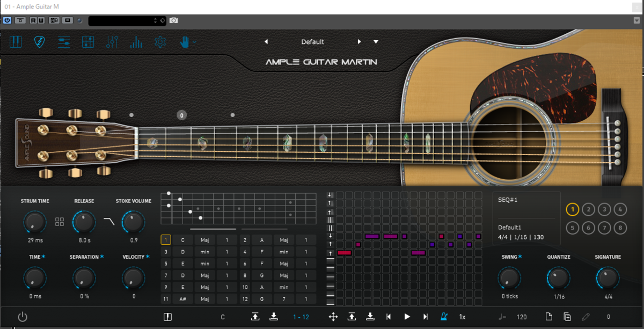Click the 1x speed multiplier
Screen dimensions: 644x329
pos(462,317)
